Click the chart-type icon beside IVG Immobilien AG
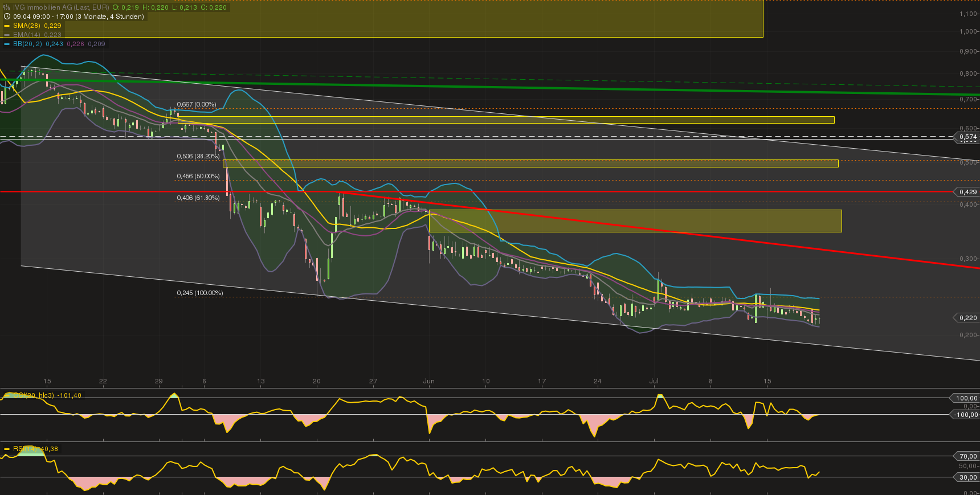 point(7,7)
